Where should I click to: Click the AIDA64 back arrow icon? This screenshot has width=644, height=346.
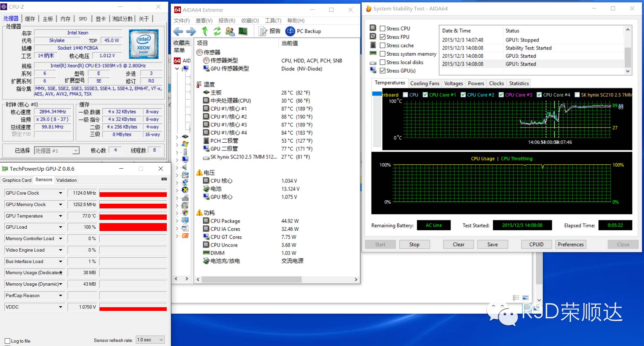(178, 31)
